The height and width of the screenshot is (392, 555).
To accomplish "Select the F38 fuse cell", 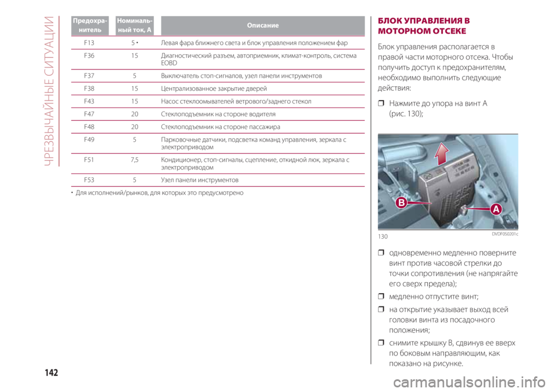I will (x=89, y=88).
